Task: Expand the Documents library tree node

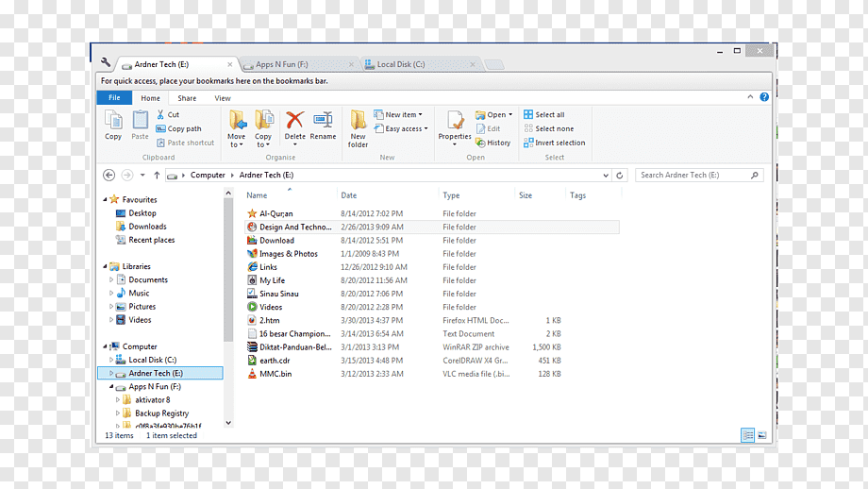Action: click(x=111, y=280)
